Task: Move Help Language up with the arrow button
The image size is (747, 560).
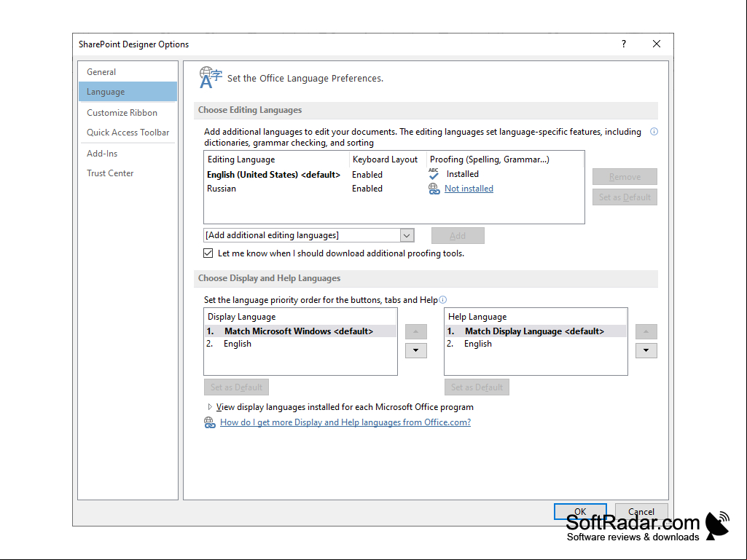Action: coord(646,331)
